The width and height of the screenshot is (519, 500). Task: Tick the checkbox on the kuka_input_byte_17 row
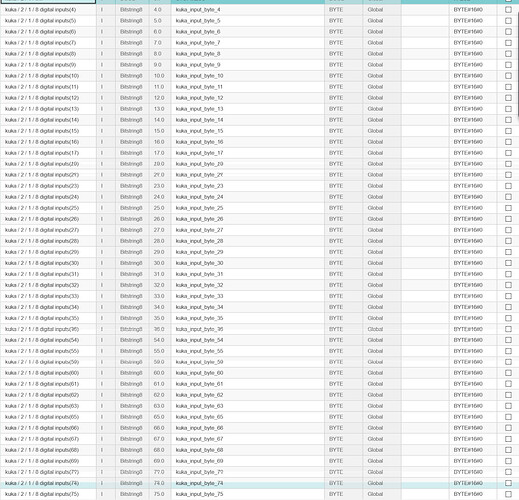tap(508, 153)
